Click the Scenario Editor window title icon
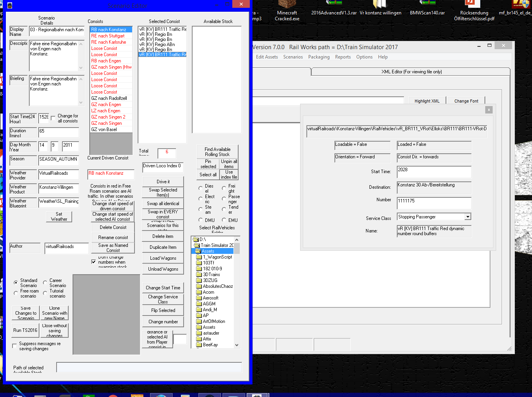Viewport: 532px width, 397px height. (x=10, y=5)
